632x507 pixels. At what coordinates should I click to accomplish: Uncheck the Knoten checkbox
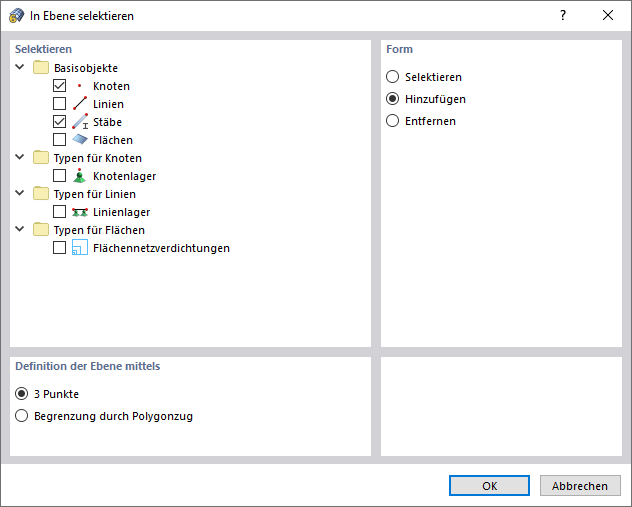click(x=60, y=86)
